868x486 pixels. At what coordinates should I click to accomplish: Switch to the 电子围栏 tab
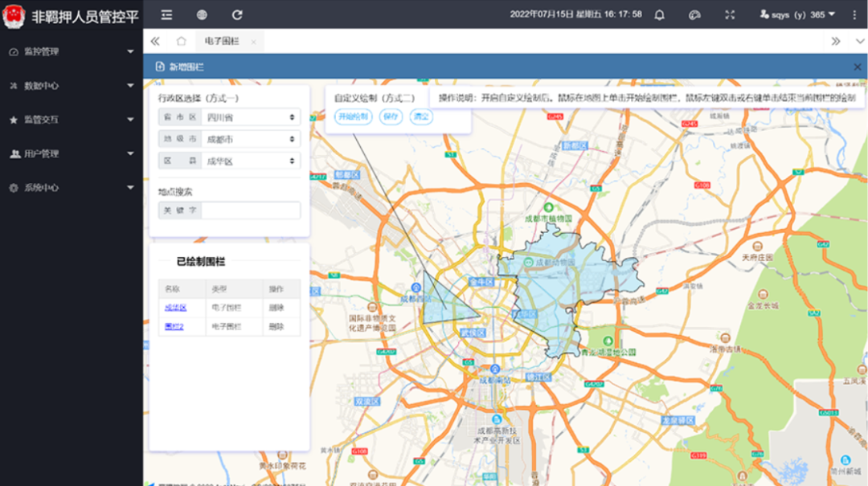222,41
